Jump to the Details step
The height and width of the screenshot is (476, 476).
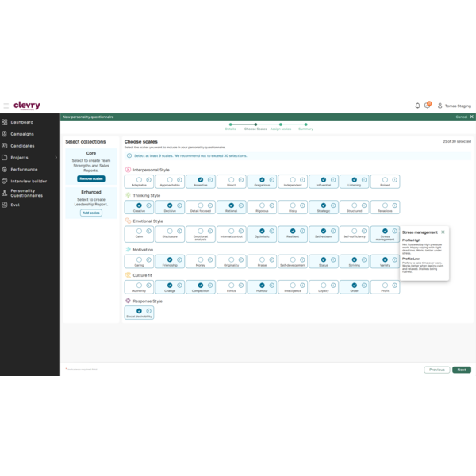point(230,127)
